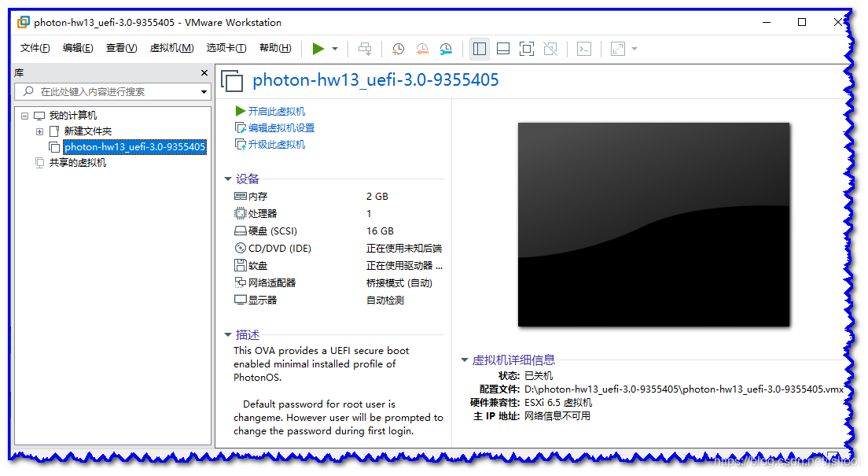The height and width of the screenshot is (476, 868).
Task: Collapse the 我的计算机 tree node
Action: point(24,116)
